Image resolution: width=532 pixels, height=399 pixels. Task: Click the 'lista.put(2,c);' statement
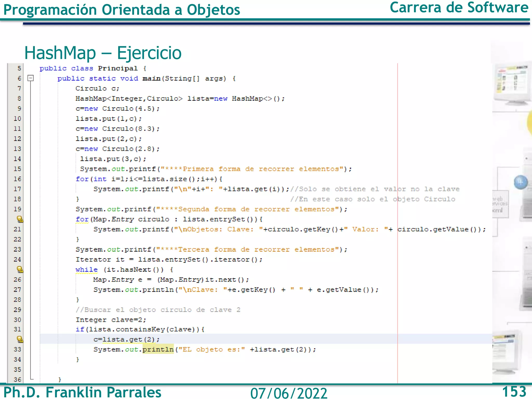tap(109, 139)
